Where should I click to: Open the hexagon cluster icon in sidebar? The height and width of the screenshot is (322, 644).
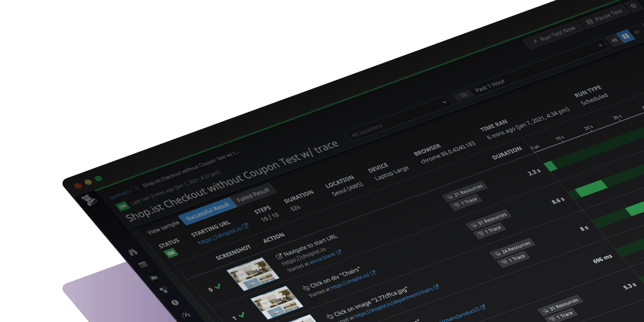point(163,289)
